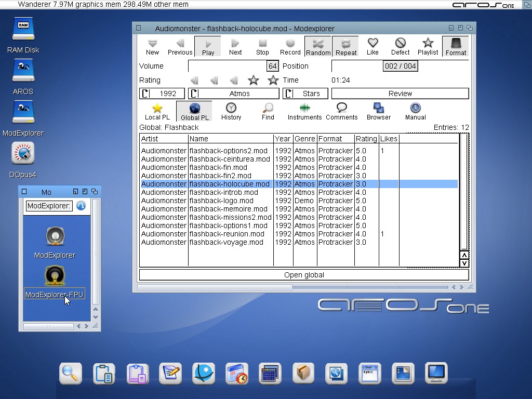Open the Manual help icon

point(415,111)
